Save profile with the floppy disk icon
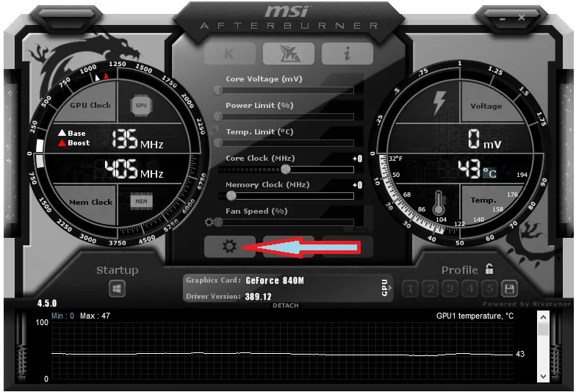The height and width of the screenshot is (392, 576). pyautogui.click(x=510, y=289)
